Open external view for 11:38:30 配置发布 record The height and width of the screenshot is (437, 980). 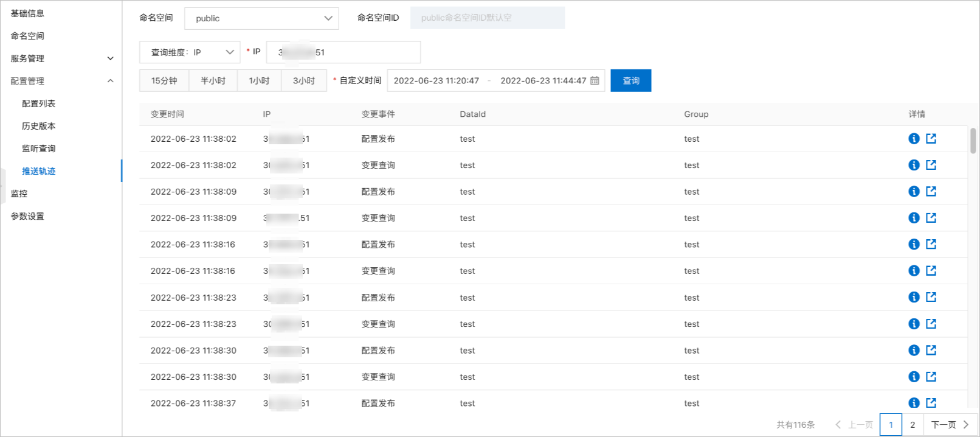(x=931, y=350)
